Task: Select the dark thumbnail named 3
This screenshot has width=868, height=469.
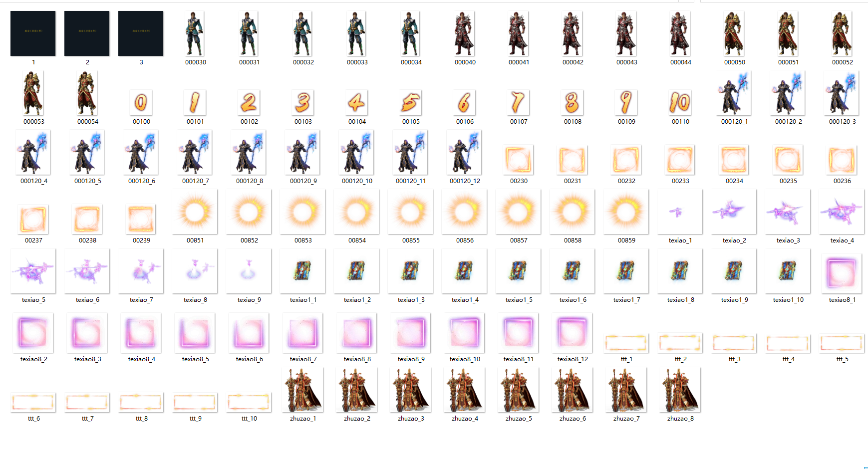Action: pyautogui.click(x=141, y=33)
